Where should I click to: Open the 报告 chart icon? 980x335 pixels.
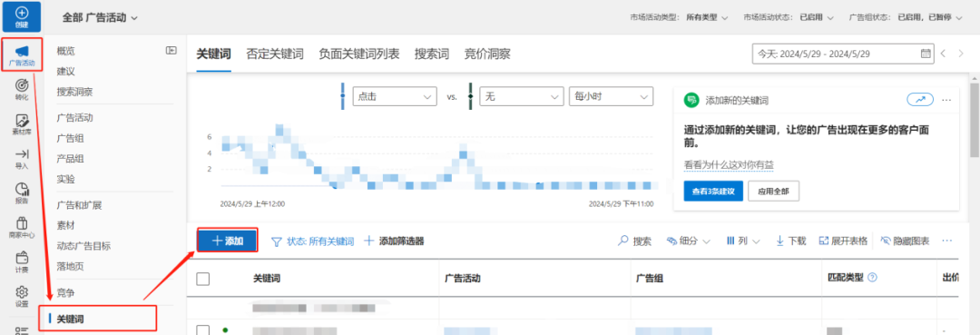(x=22, y=189)
